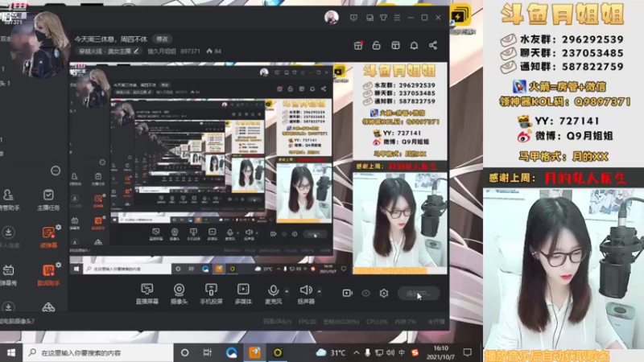The height and width of the screenshot is (362, 644).
Task: Open the user avatar in title bar
Action: point(332,18)
